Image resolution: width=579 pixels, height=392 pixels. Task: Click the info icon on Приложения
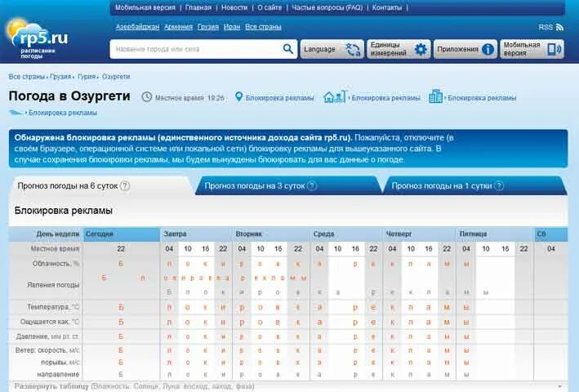coord(488,49)
